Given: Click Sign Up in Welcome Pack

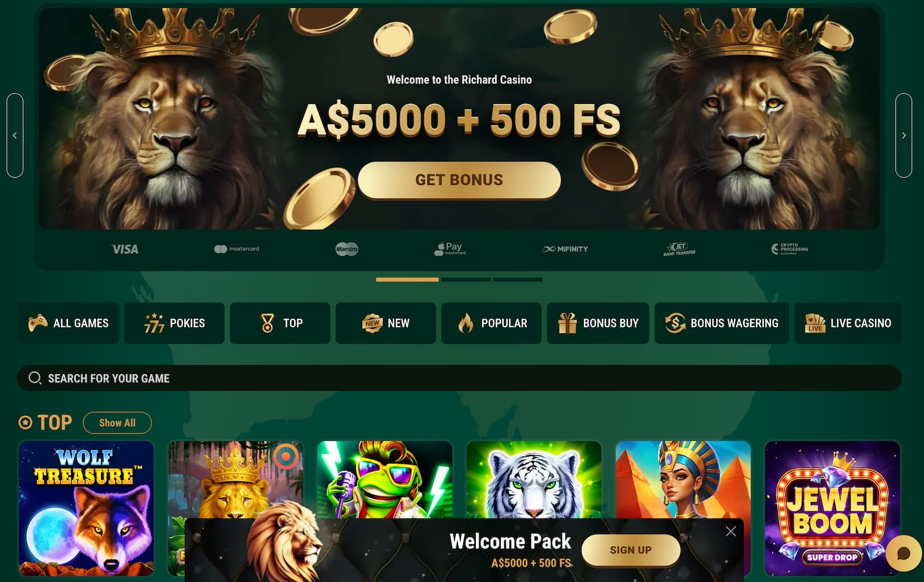Looking at the screenshot, I should click(631, 550).
